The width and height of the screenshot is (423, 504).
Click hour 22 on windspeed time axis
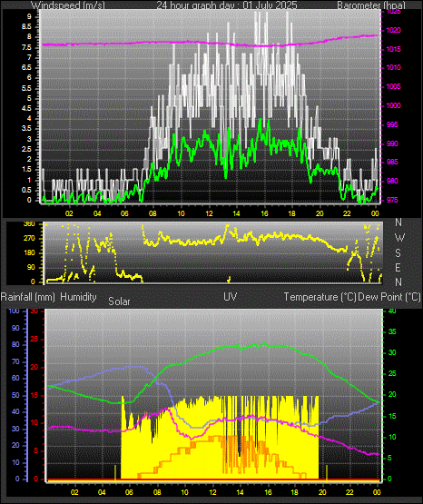pos(347,213)
